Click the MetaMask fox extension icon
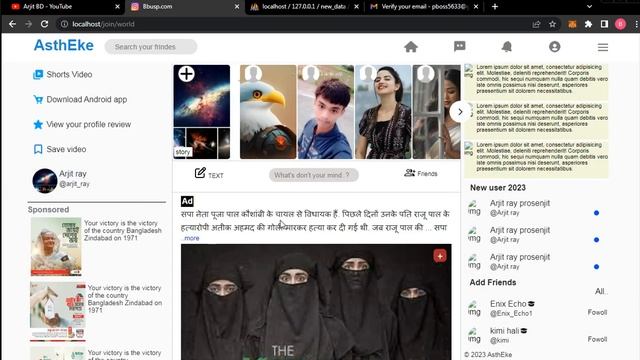 (x=572, y=24)
